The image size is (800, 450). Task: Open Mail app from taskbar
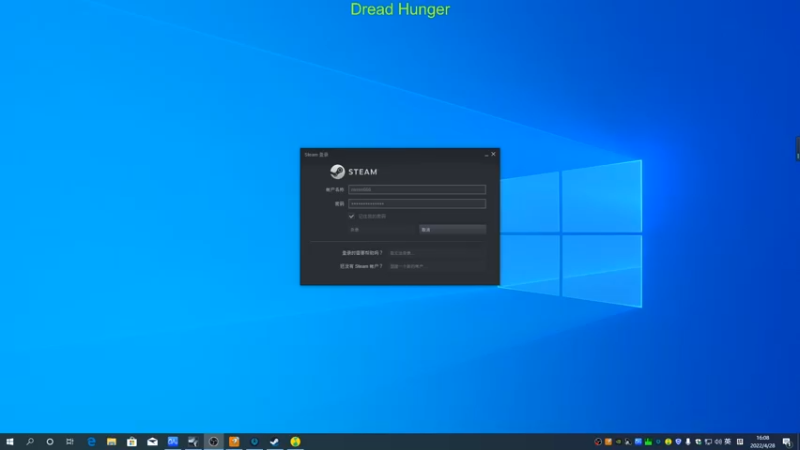pyautogui.click(x=152, y=442)
